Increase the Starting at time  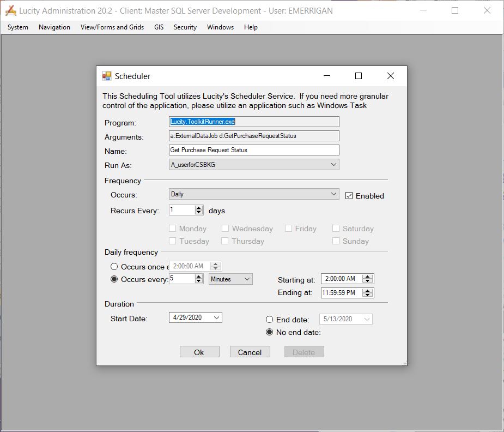tap(368, 277)
